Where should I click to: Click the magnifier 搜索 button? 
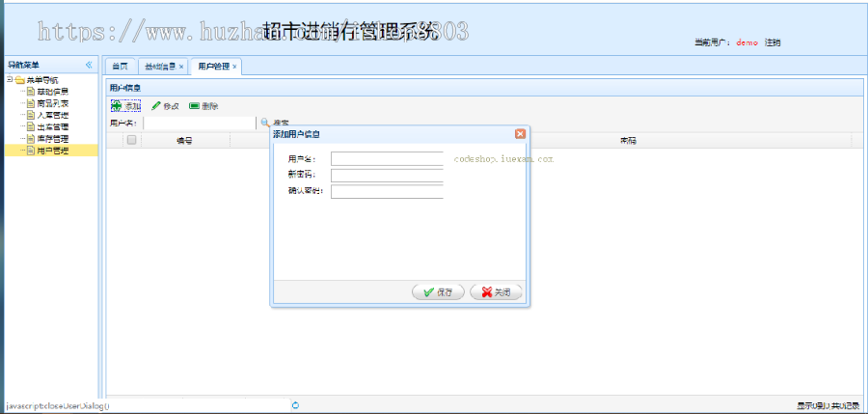pos(275,123)
